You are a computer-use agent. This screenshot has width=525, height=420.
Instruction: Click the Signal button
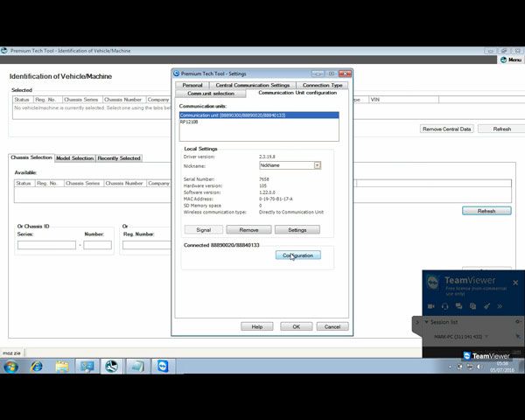point(203,229)
